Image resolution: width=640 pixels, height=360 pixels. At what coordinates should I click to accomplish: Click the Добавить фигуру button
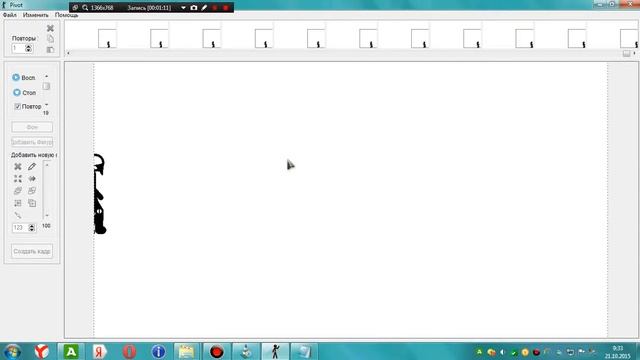[32, 142]
